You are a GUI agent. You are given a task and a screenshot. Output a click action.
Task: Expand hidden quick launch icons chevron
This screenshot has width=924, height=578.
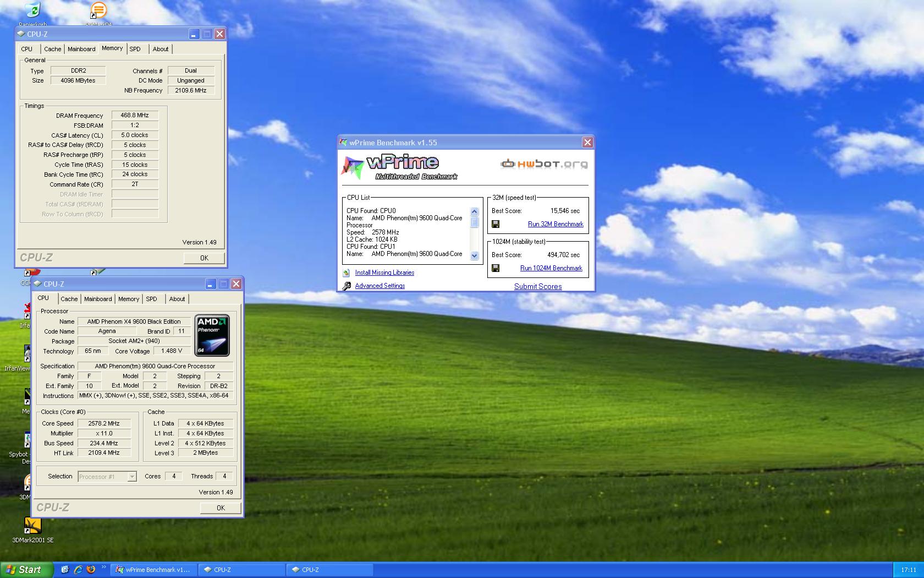coord(103,567)
